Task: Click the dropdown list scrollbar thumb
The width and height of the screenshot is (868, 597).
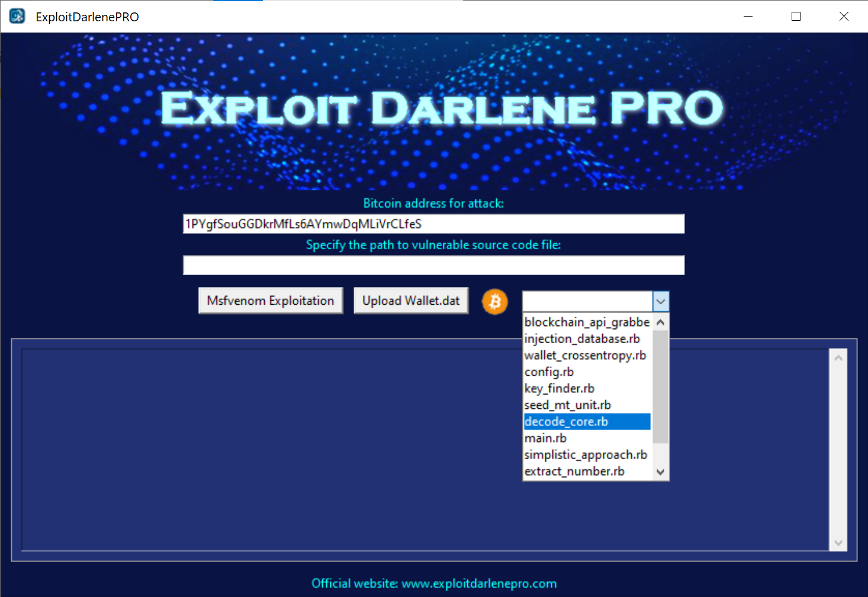Action: click(661, 387)
